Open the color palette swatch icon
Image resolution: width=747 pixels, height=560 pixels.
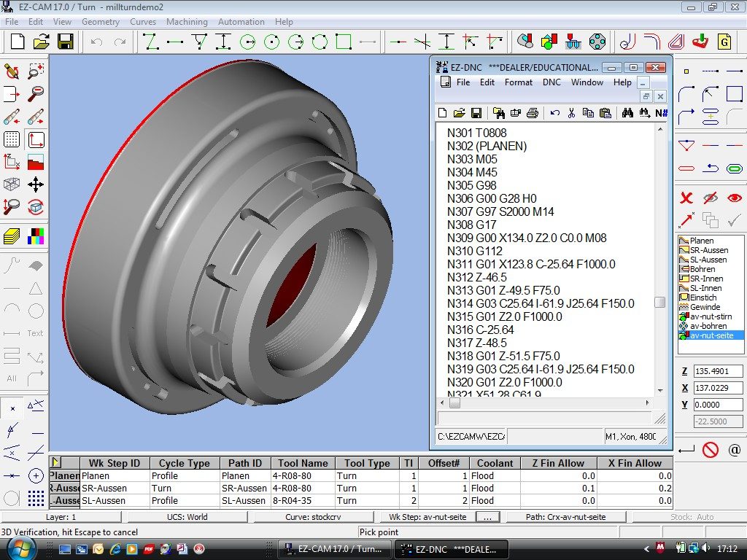tap(35, 236)
